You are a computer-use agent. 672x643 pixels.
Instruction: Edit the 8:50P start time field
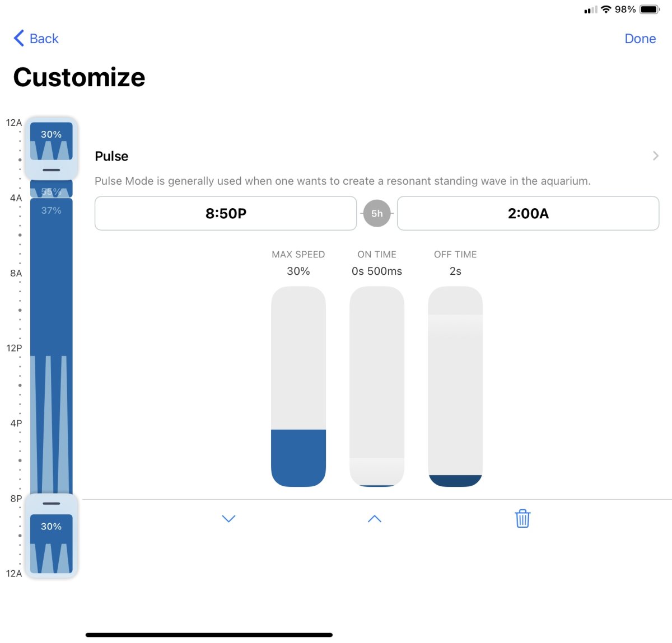point(226,213)
